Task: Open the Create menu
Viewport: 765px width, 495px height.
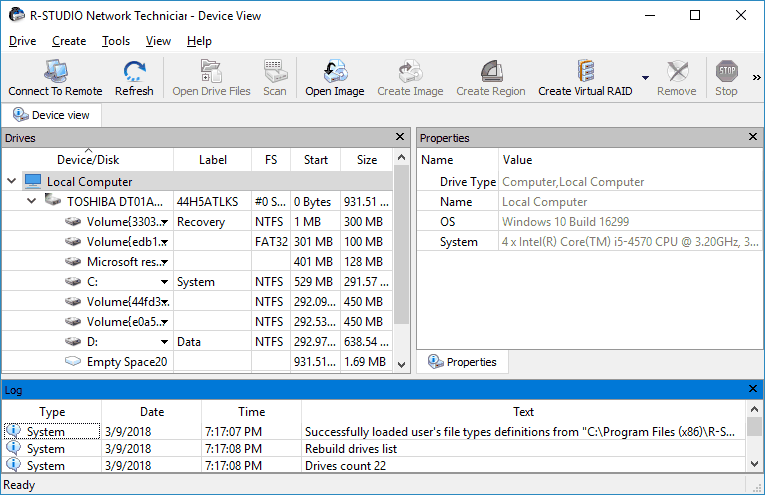Action: [69, 41]
